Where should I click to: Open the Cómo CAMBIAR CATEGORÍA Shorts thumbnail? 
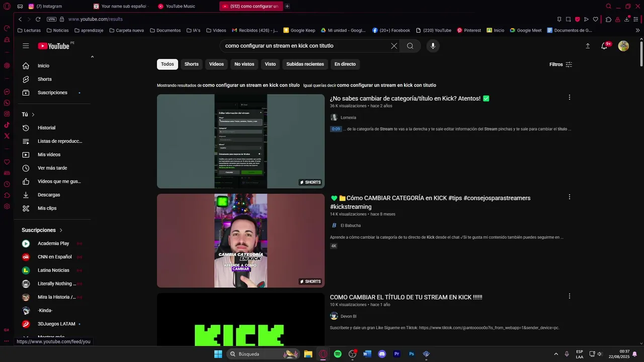[240, 241]
